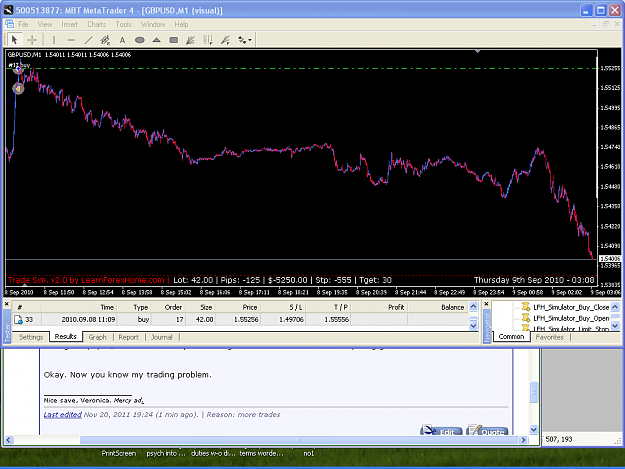Open the PrintScreen taskbar item
This screenshot has height=469, width=625.
119,453
